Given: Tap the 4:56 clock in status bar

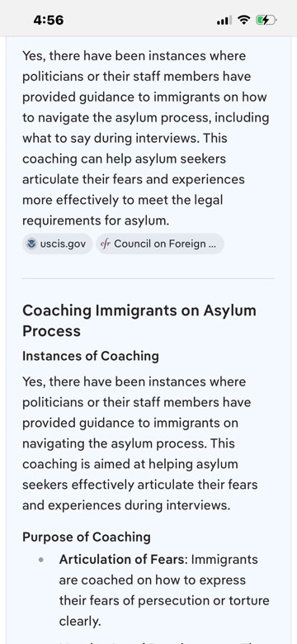Looking at the screenshot, I should (x=49, y=20).
